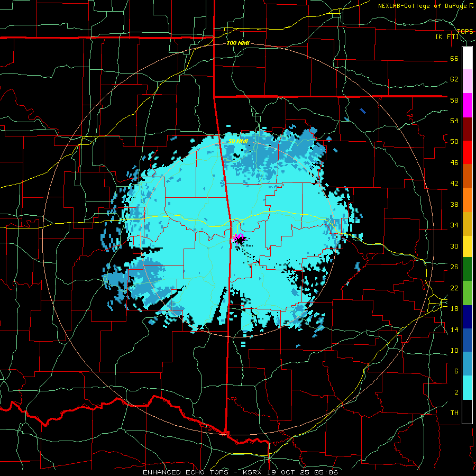
Task: Click the navy blue legend swatch
Action: click(467, 317)
